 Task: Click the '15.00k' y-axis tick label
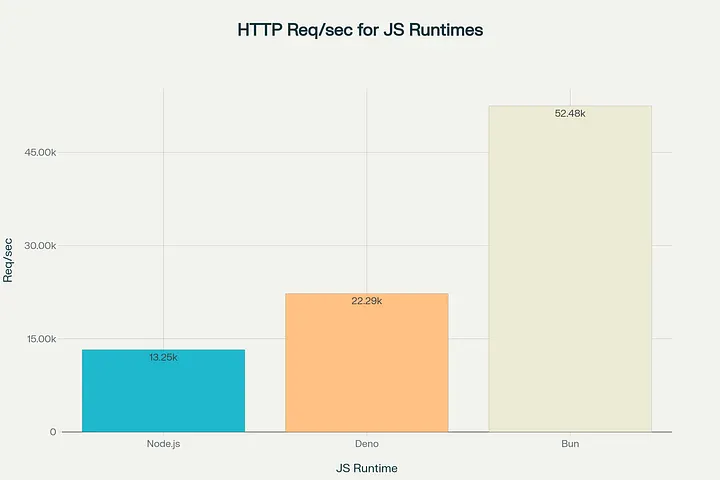(41, 339)
